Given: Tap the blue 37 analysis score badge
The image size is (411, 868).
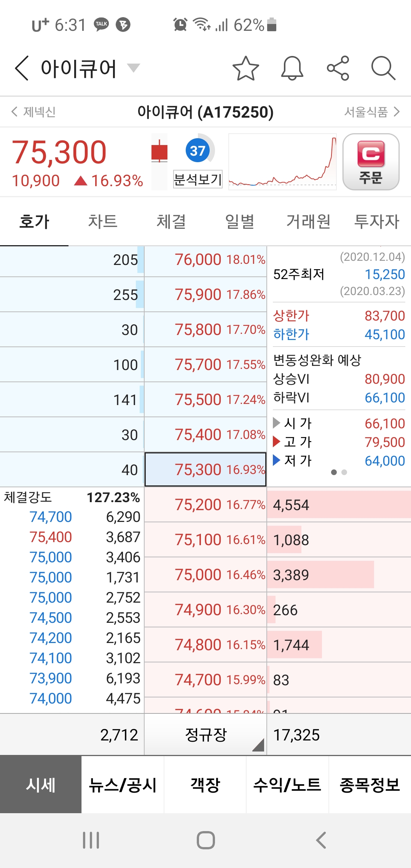Looking at the screenshot, I should click(198, 151).
